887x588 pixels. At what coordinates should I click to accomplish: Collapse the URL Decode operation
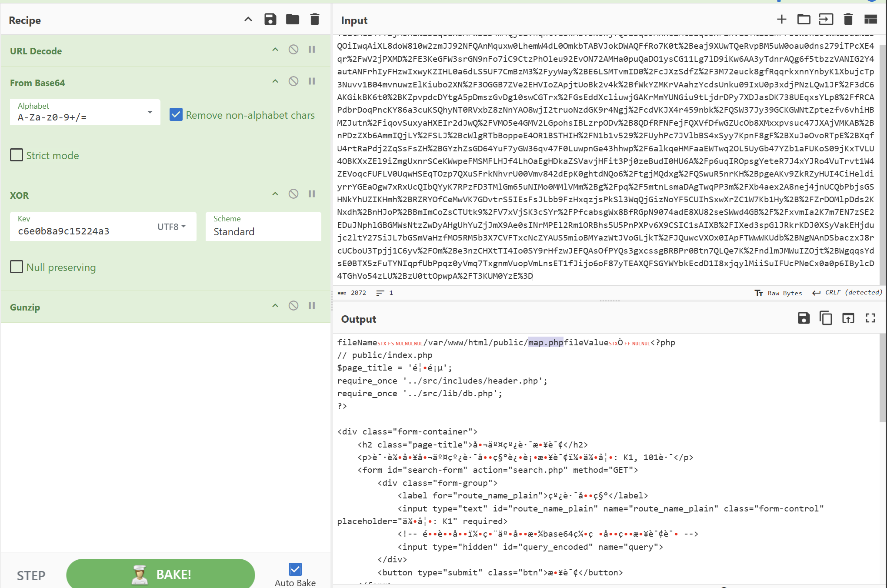click(275, 50)
